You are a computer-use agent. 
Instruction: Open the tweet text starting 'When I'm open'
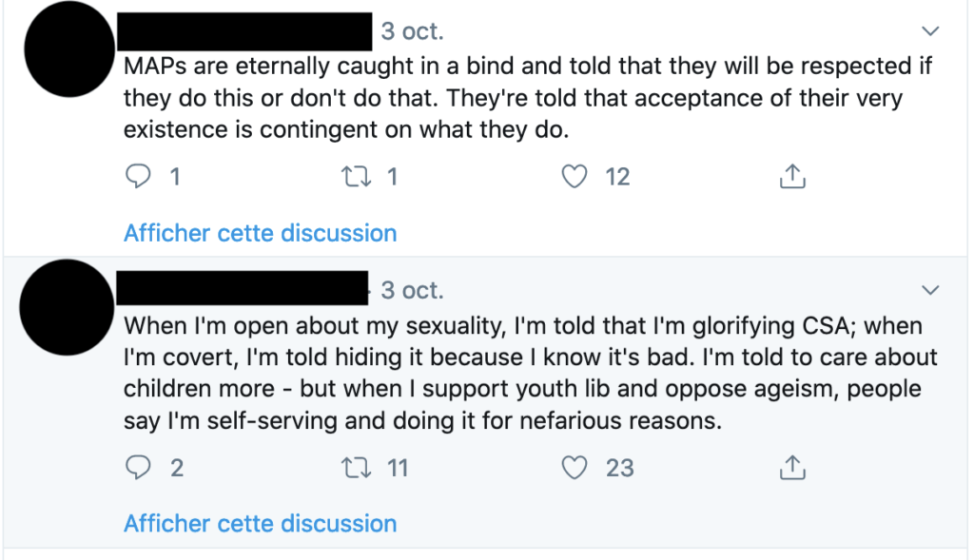click(x=531, y=373)
